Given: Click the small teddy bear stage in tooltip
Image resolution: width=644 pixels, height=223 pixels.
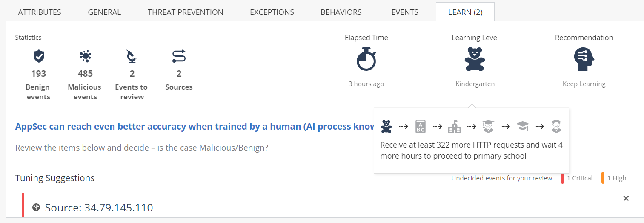Looking at the screenshot, I should [x=386, y=126].
